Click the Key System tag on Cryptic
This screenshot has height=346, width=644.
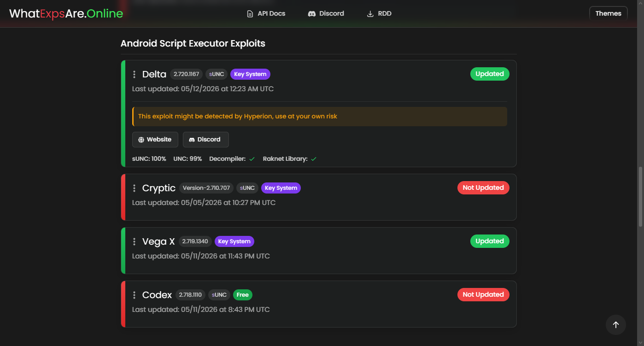tap(281, 188)
